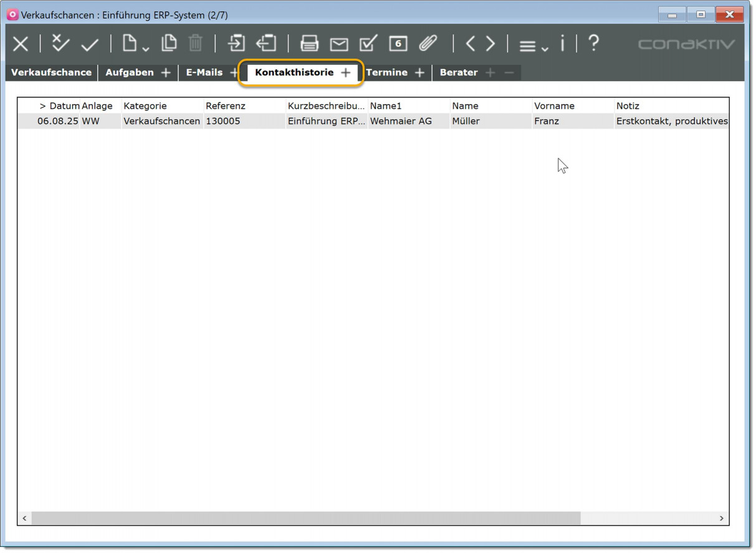The image size is (756, 553).
Task: Click the duplicate record icon
Action: [169, 43]
